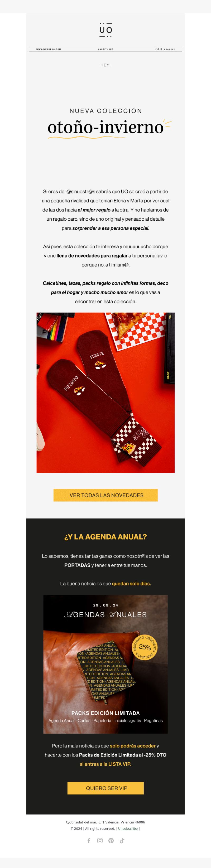This screenshot has width=211, height=868.
Task: Open the Agendas Anuales banner image
Action: (105, 664)
